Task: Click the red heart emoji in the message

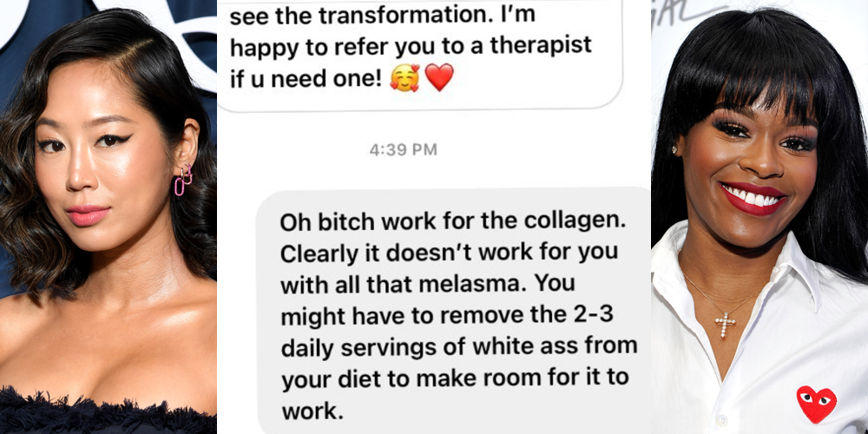Action: [x=439, y=77]
